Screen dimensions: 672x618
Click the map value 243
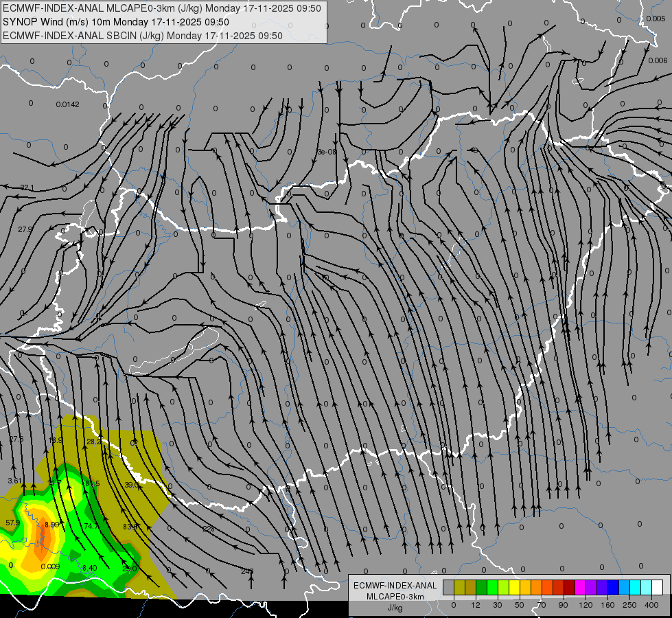(x=247, y=571)
